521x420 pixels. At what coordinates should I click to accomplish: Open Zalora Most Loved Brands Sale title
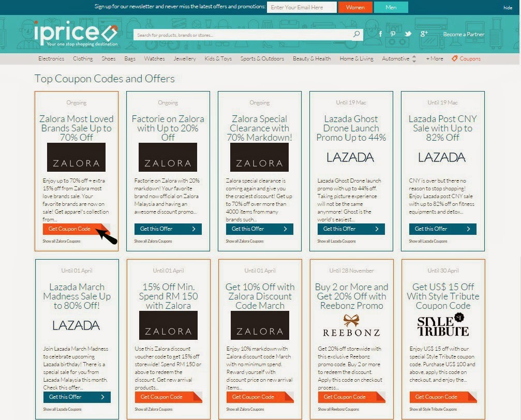(x=77, y=128)
